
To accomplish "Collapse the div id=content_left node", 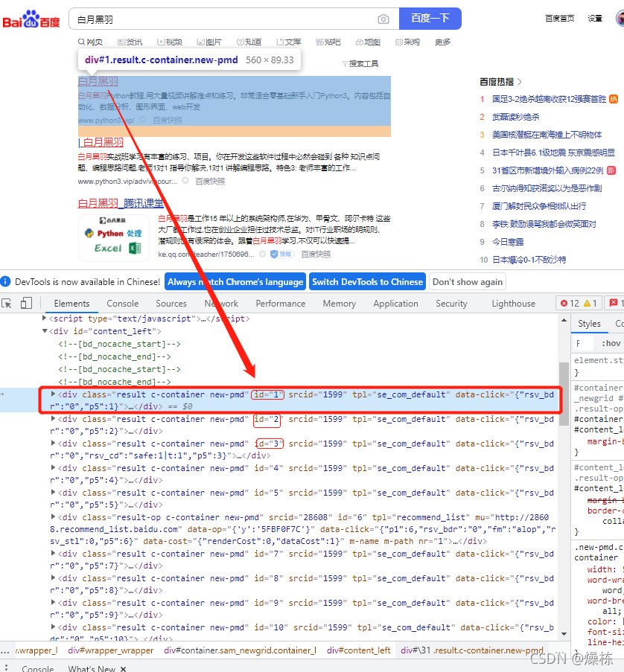I will click(x=44, y=331).
